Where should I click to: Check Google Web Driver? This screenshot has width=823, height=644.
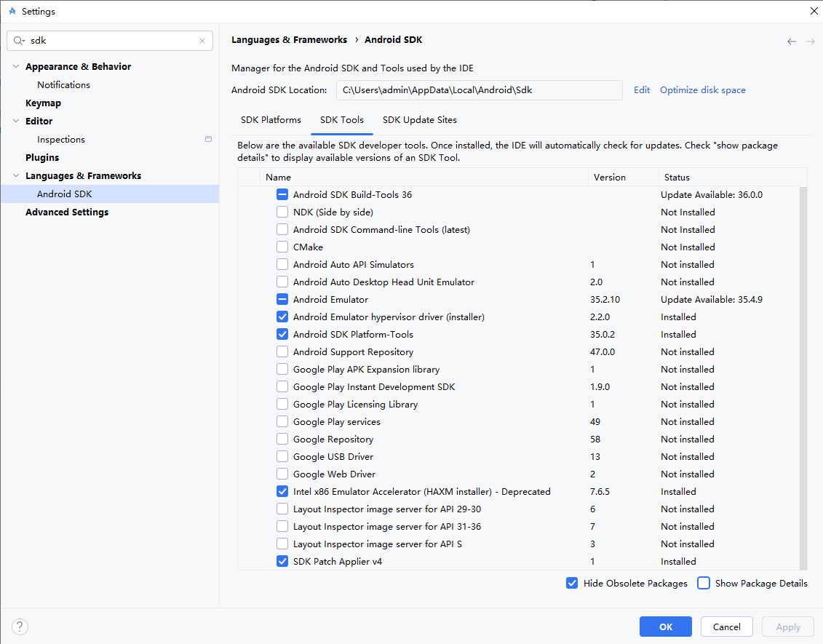pos(282,474)
